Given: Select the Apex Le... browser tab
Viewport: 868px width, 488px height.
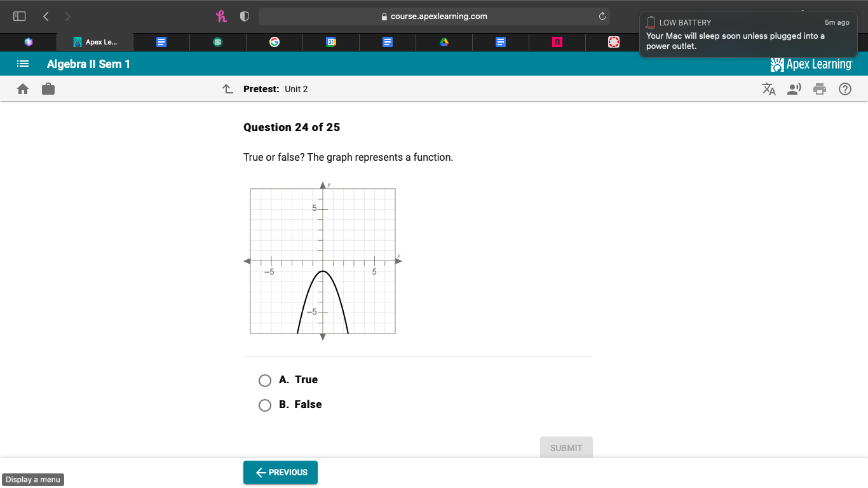Looking at the screenshot, I should click(x=95, y=42).
